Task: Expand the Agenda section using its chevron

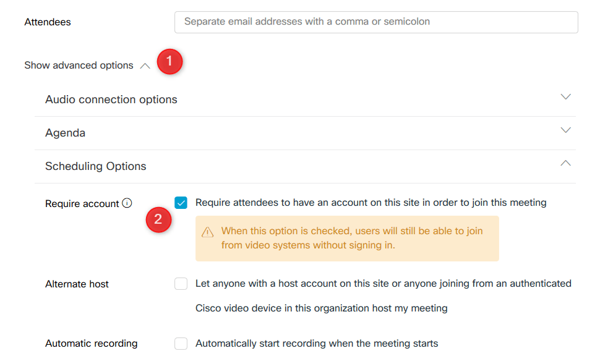Action: (565, 130)
